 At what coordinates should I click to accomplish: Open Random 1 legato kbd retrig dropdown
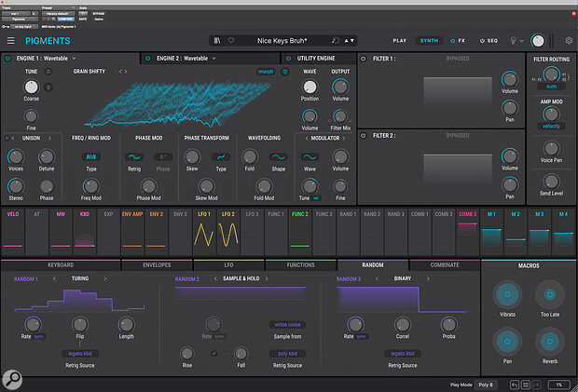click(80, 354)
